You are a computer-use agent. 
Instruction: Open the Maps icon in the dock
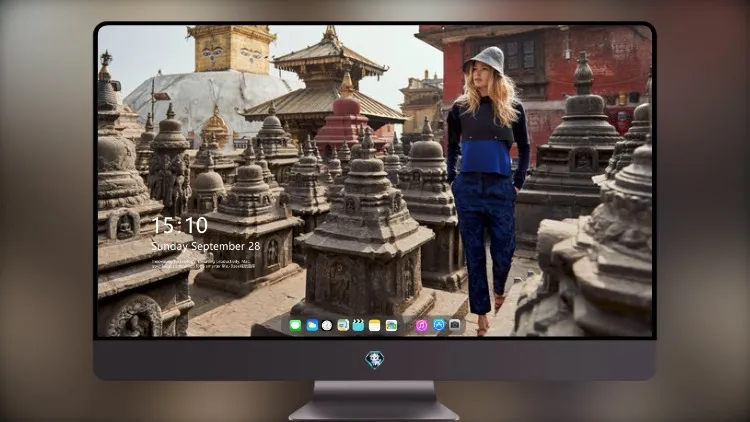click(343, 326)
